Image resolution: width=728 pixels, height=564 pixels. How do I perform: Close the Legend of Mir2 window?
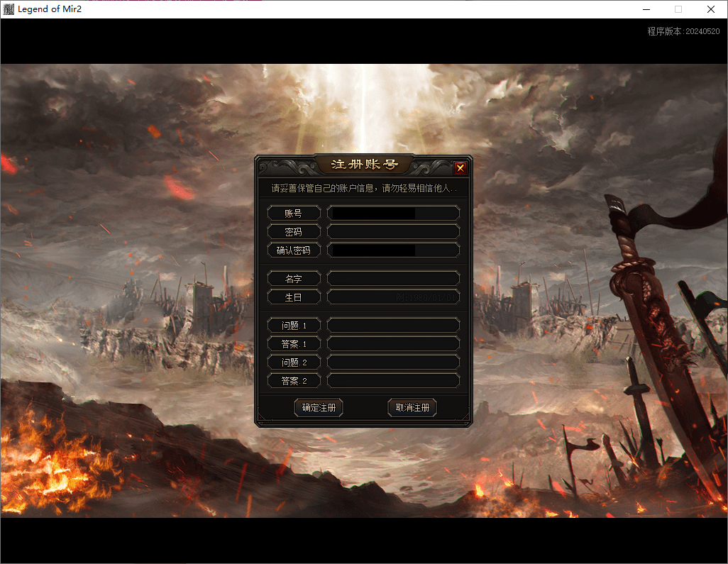711,9
